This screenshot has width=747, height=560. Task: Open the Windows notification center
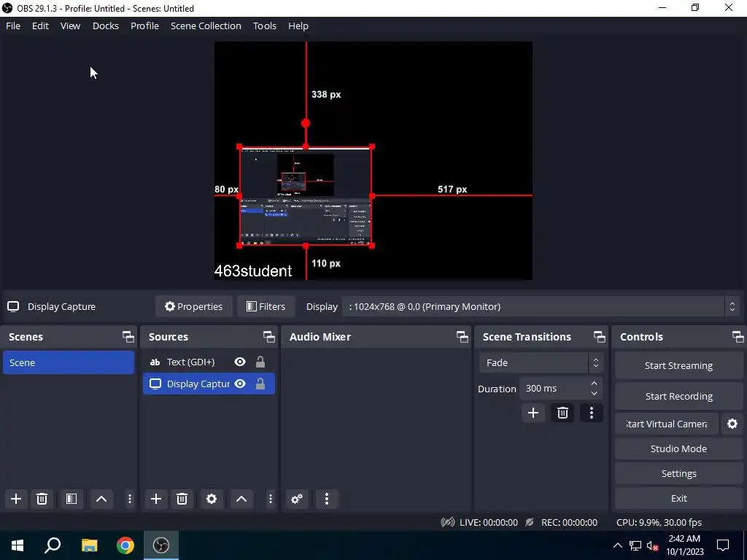[x=723, y=545]
